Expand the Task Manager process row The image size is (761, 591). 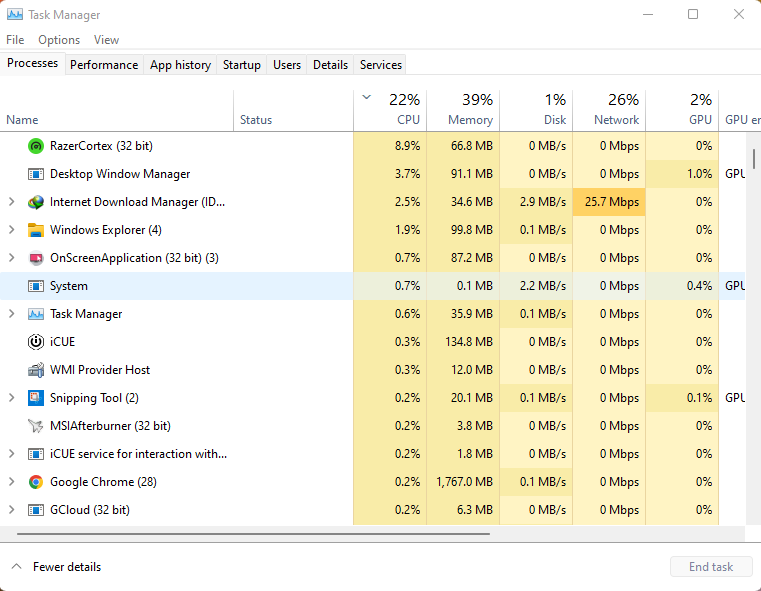(x=12, y=314)
